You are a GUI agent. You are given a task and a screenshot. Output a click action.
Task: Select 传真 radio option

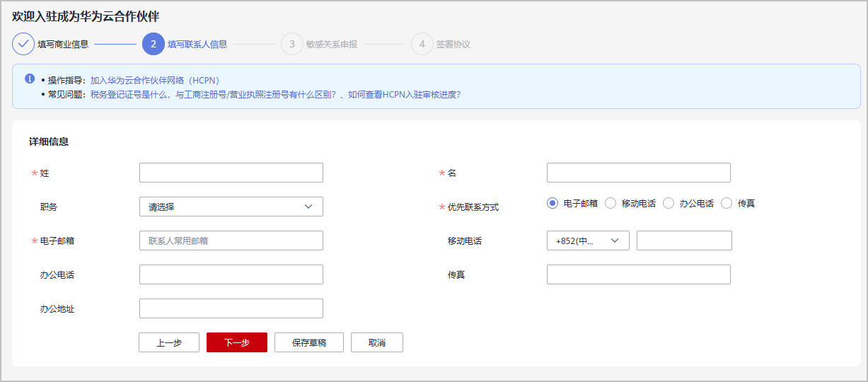727,204
